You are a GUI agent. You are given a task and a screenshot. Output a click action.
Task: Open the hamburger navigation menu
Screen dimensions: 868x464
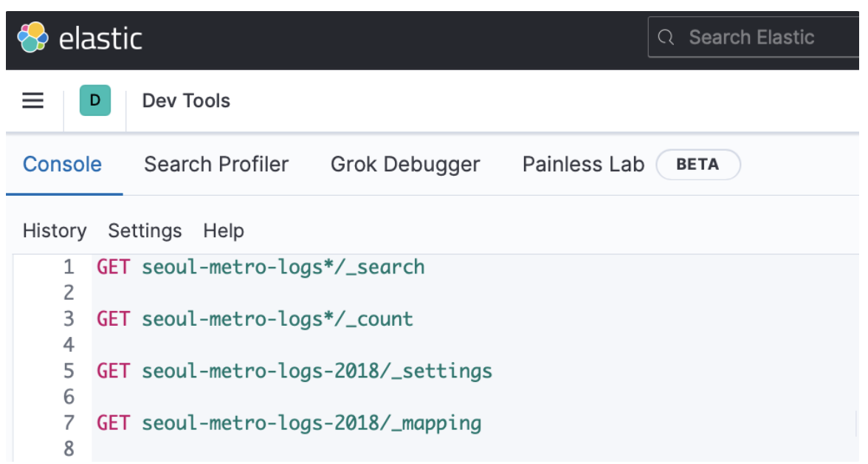pyautogui.click(x=32, y=100)
